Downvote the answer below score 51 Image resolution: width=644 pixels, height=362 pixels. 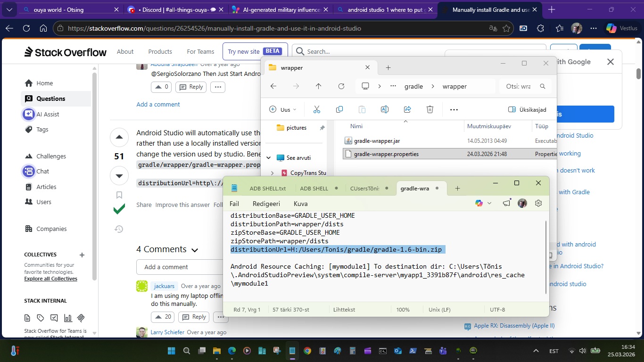click(119, 176)
